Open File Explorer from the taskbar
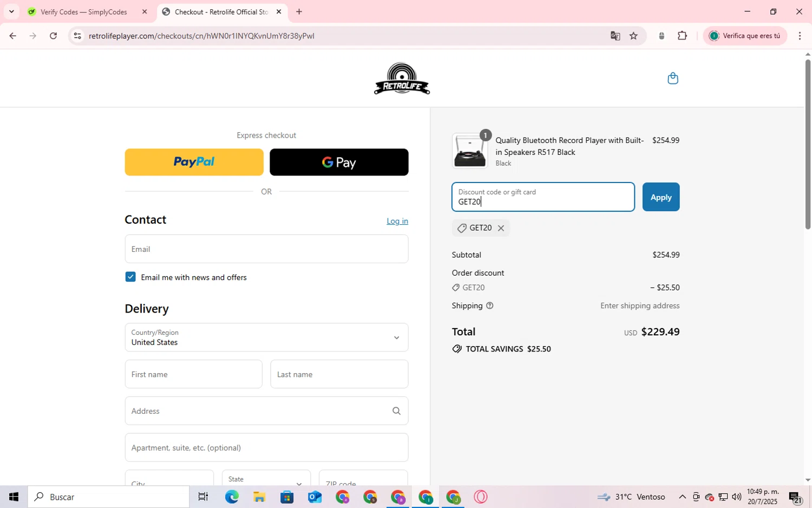The height and width of the screenshot is (508, 812). (x=259, y=497)
